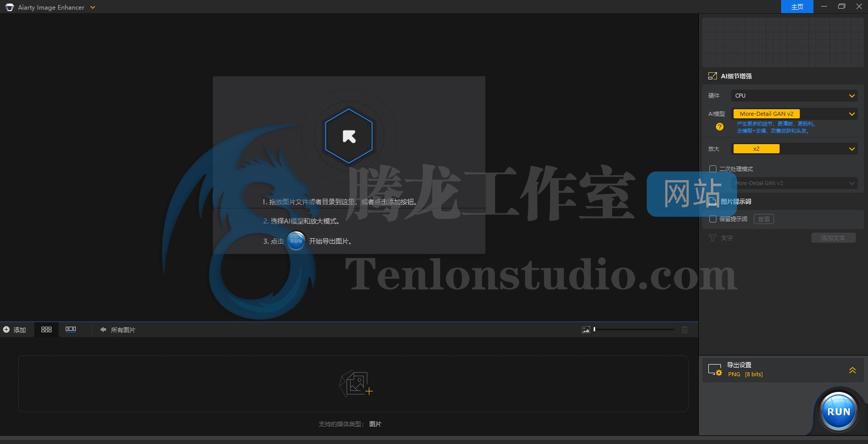Open the disabled secondary model dropdown
Viewport: 868px width, 444px height.
click(x=794, y=183)
